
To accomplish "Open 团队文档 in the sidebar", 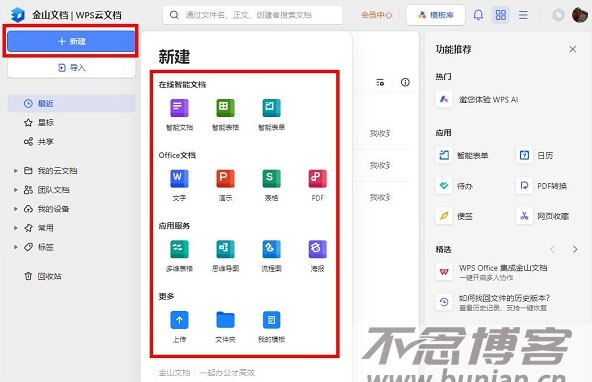I will click(47, 189).
